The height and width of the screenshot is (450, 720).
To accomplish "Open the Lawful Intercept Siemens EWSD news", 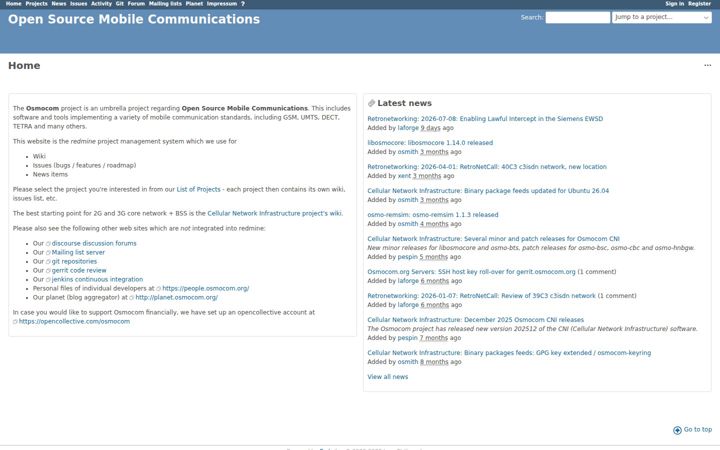I will 485,118.
